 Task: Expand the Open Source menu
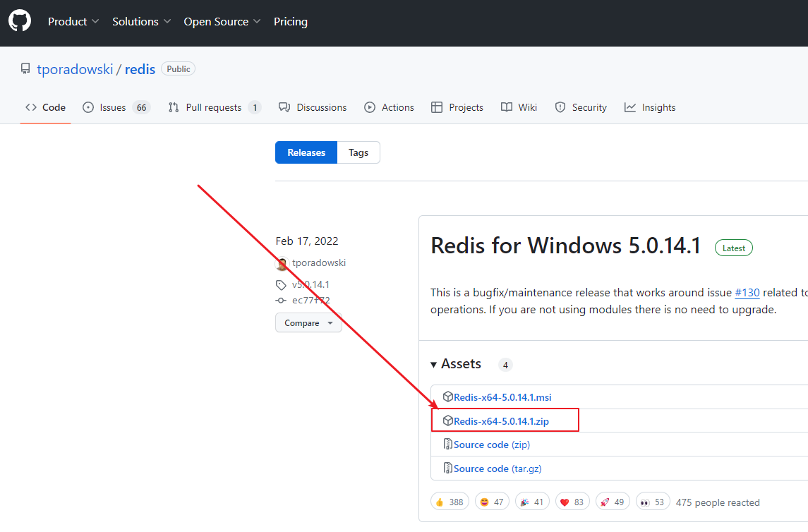222,22
